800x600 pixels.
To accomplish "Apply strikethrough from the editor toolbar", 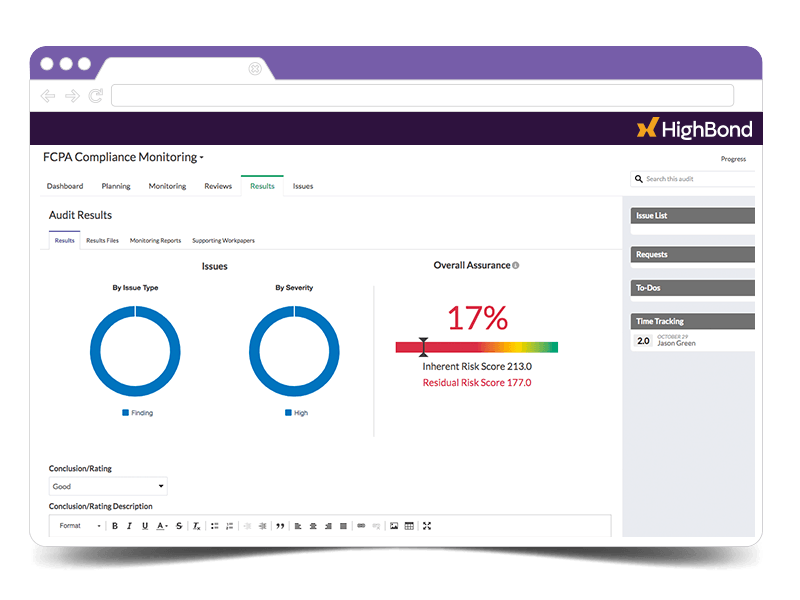I will (x=179, y=526).
